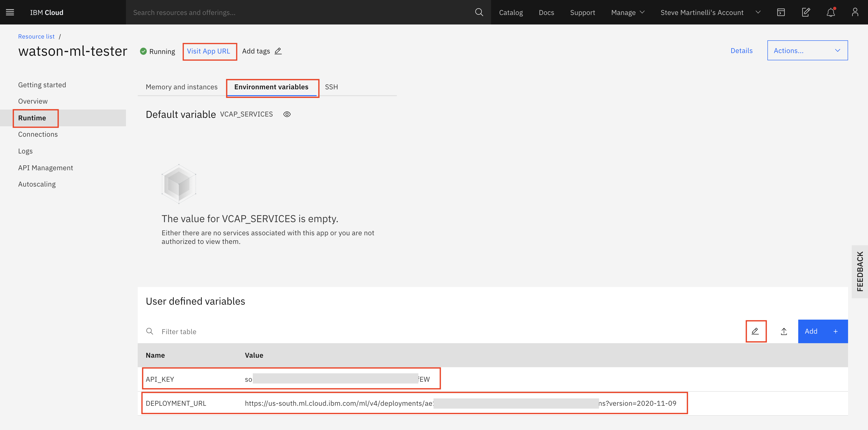868x430 pixels.
Task: Edit user defined variables with pencil icon
Action: [755, 331]
